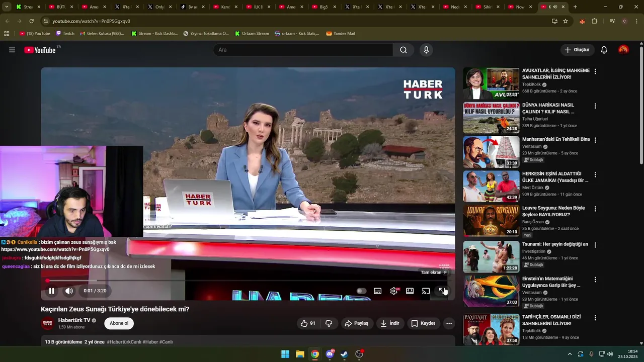Subscribe using the Abone ol button
This screenshot has height=362, width=644.
[119, 323]
